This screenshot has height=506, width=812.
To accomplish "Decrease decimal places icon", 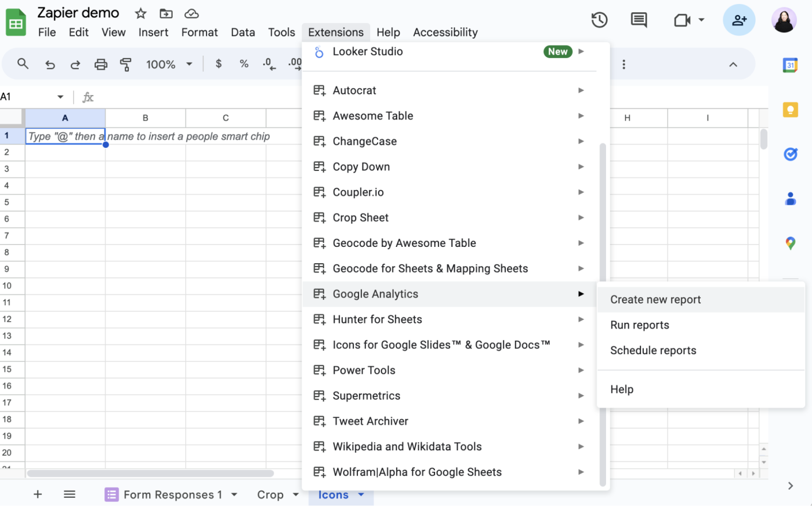I will click(x=269, y=64).
